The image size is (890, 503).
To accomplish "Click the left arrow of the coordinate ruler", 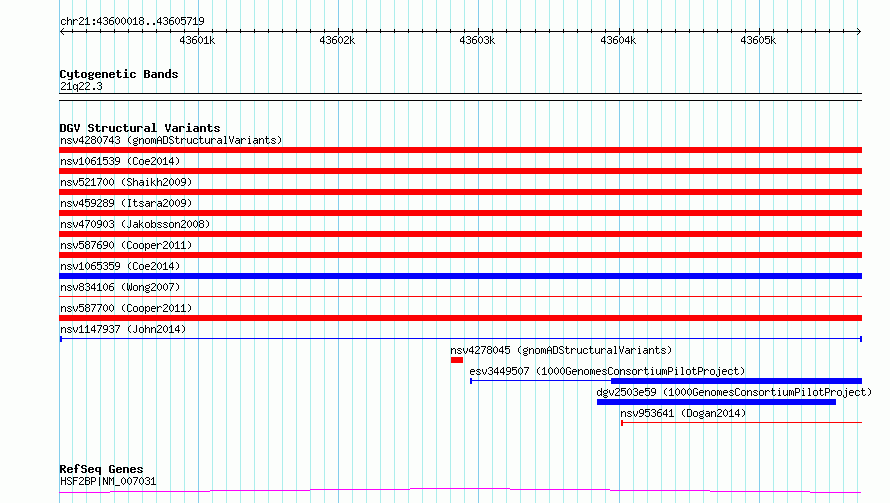I will click(x=62, y=32).
